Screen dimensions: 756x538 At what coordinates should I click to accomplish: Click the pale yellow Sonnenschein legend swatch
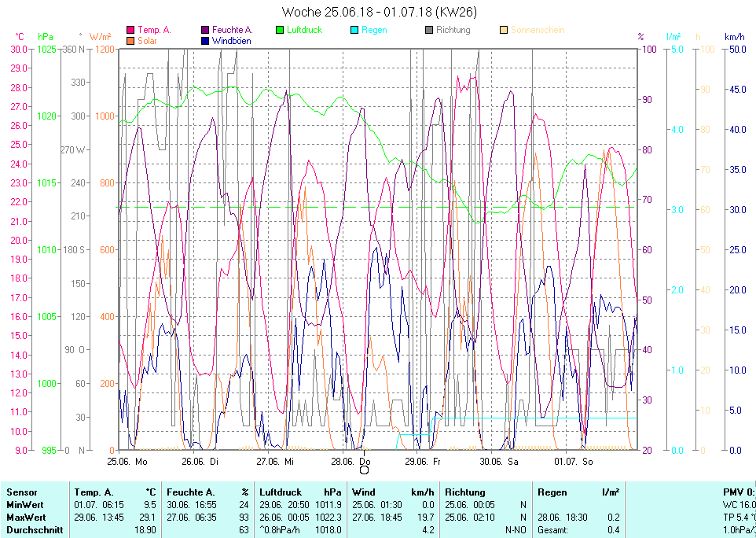click(x=504, y=30)
